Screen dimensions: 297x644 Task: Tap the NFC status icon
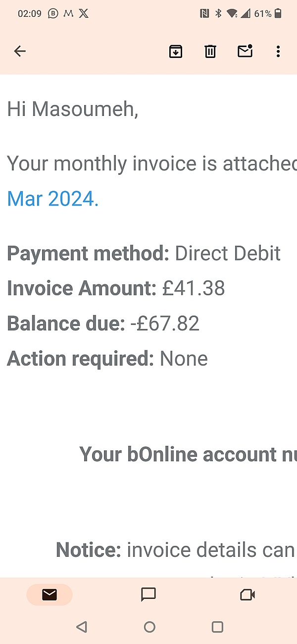204,14
